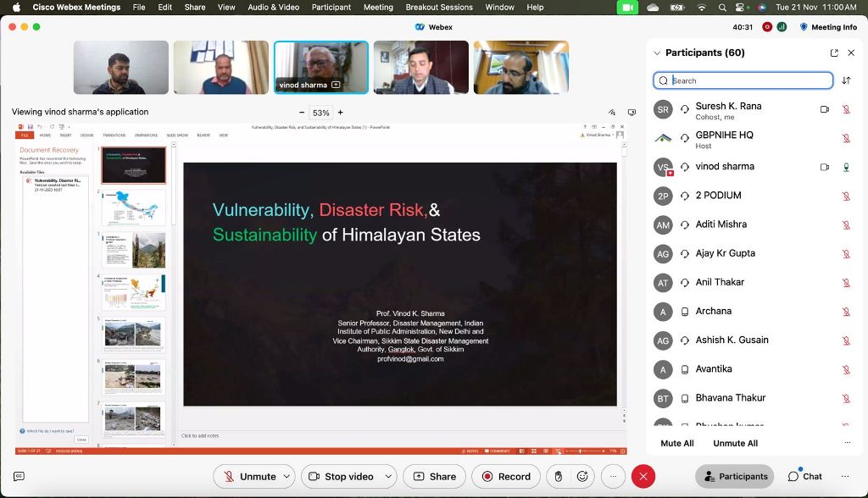
Task: Unmute Aditi Mishra's microphone icon
Action: click(x=846, y=224)
